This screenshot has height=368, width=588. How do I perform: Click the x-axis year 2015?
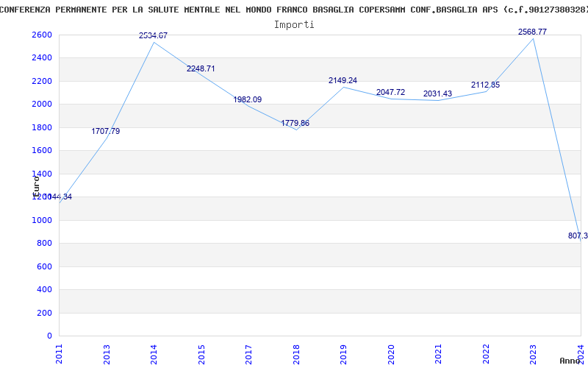[x=201, y=354]
